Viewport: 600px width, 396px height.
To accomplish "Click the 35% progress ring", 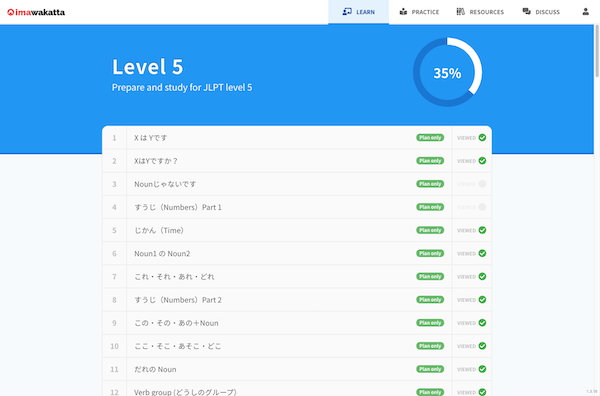I will pyautogui.click(x=447, y=72).
